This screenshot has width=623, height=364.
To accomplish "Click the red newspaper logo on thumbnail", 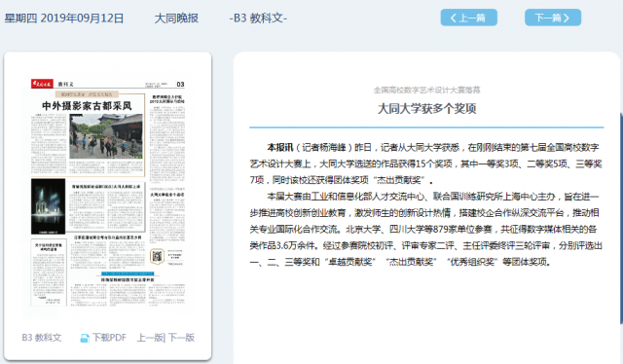I will [42, 84].
